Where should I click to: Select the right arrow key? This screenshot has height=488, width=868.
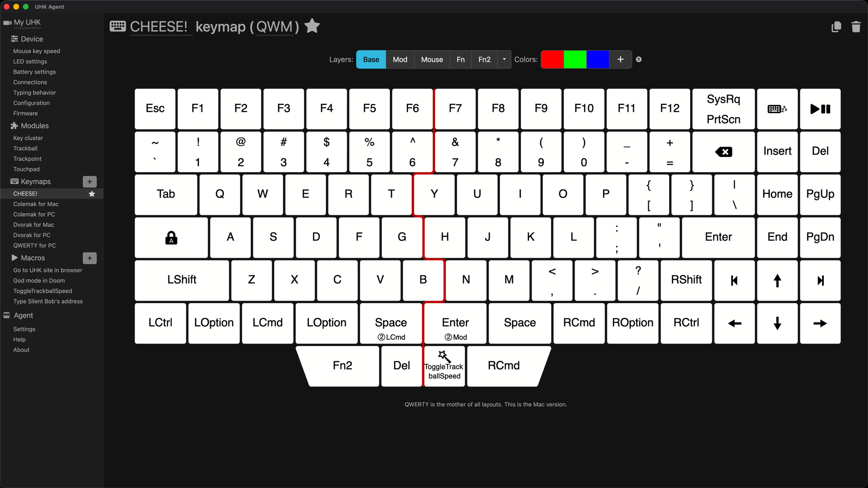(x=820, y=323)
